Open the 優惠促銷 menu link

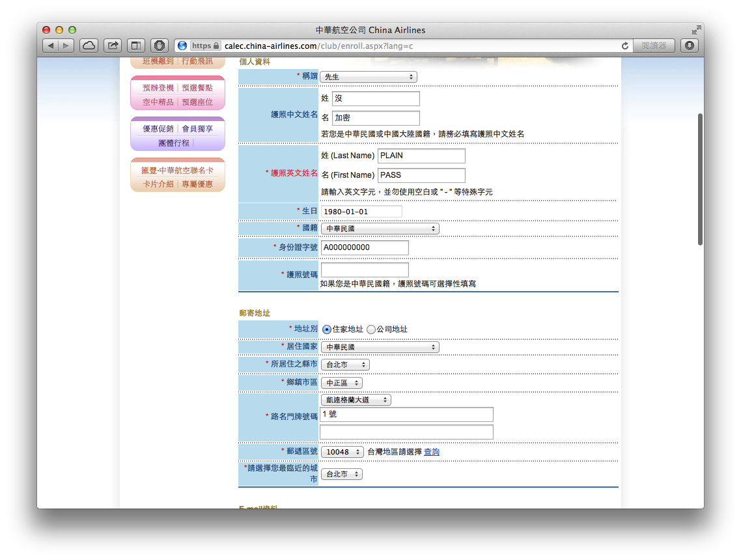158,128
